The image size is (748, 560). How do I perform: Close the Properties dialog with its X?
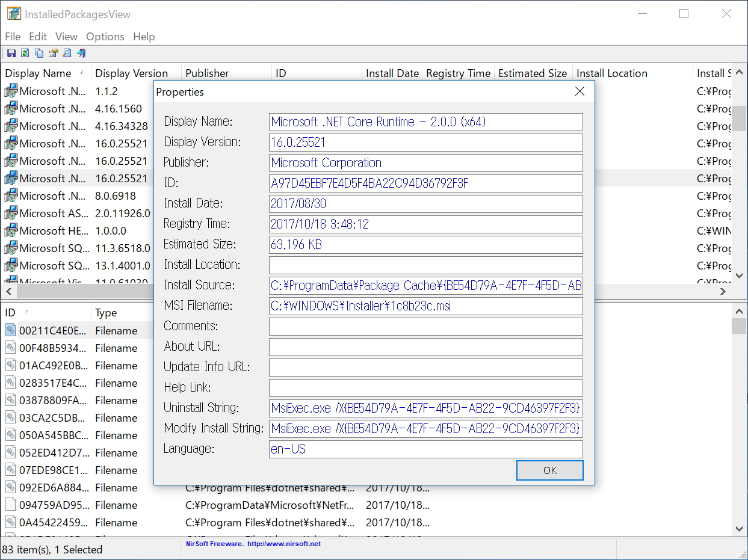point(580,91)
